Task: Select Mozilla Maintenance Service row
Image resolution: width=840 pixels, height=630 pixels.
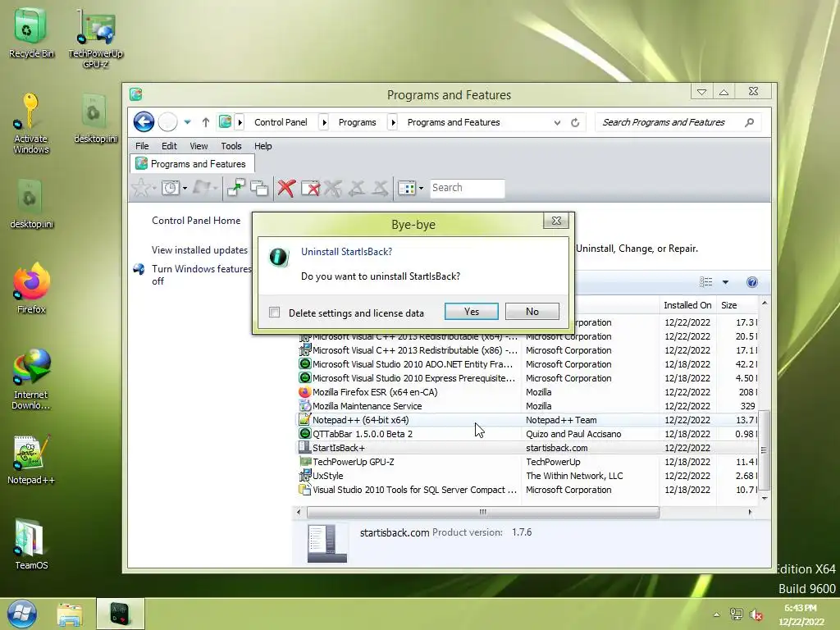Action: point(527,406)
